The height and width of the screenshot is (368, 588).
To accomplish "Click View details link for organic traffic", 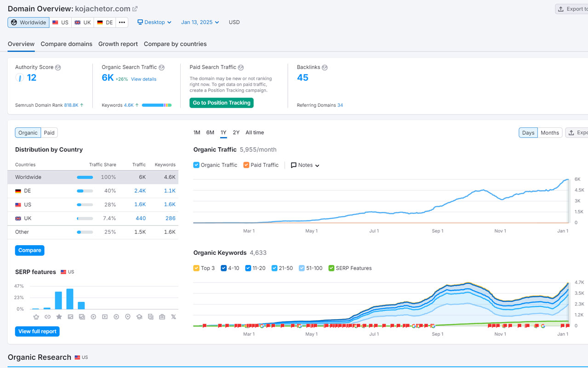I will [143, 79].
